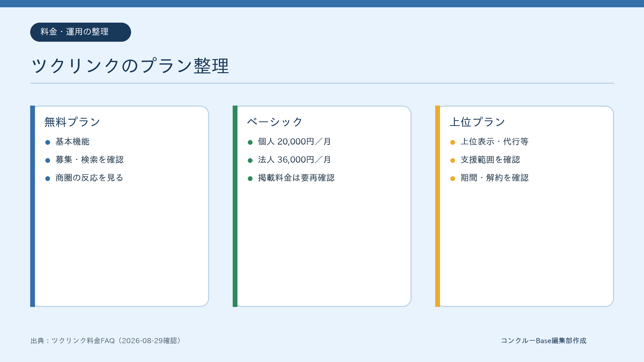
Task: Select the price '個人 20,000円／月'
Action: [294, 142]
